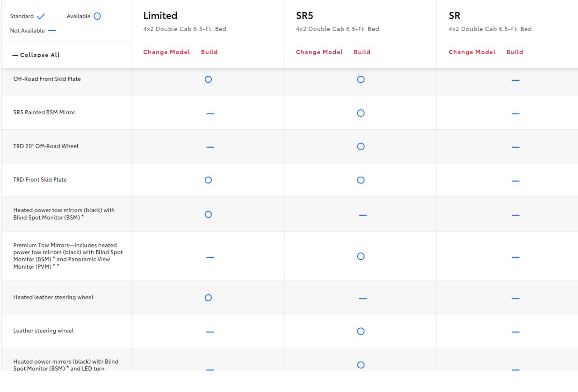This screenshot has height=392, width=578.
Task: Click the Limited dash for TRD 20" Off-Road Wheel
Action: pyautogui.click(x=210, y=147)
